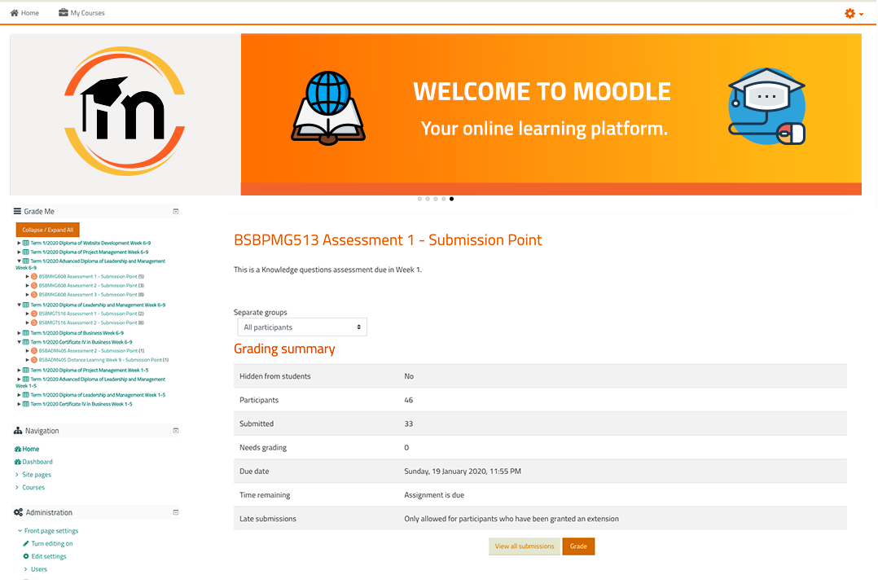This screenshot has width=878, height=588.
Task: Expand Diploma of Website Development Week 6-9 arrow
Action: point(19,243)
